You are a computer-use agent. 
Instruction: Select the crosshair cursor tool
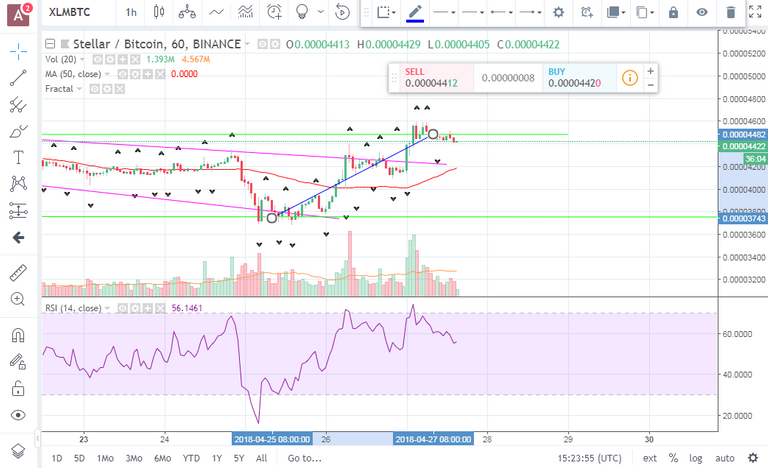[18, 51]
